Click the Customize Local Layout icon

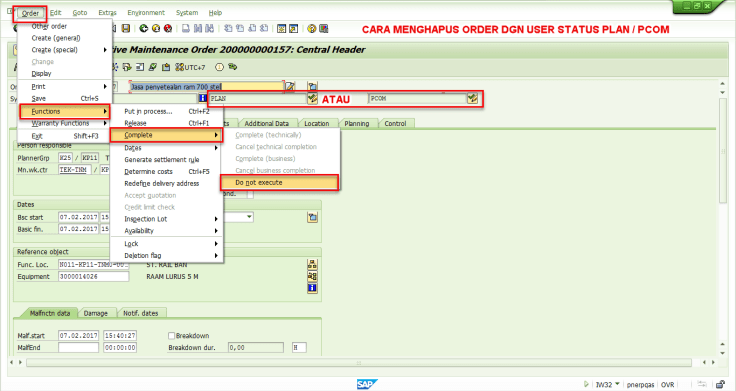click(323, 29)
